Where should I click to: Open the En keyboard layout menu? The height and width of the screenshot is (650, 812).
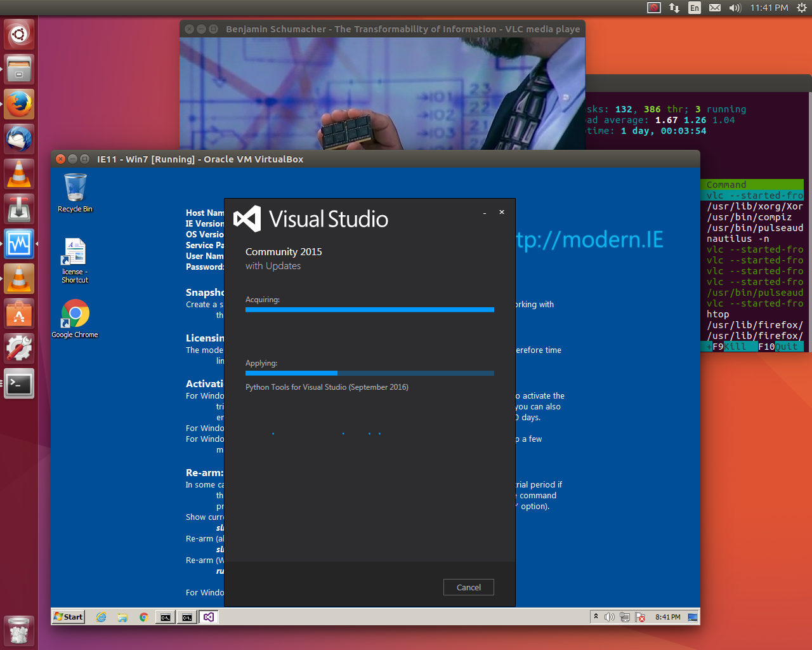tap(695, 8)
